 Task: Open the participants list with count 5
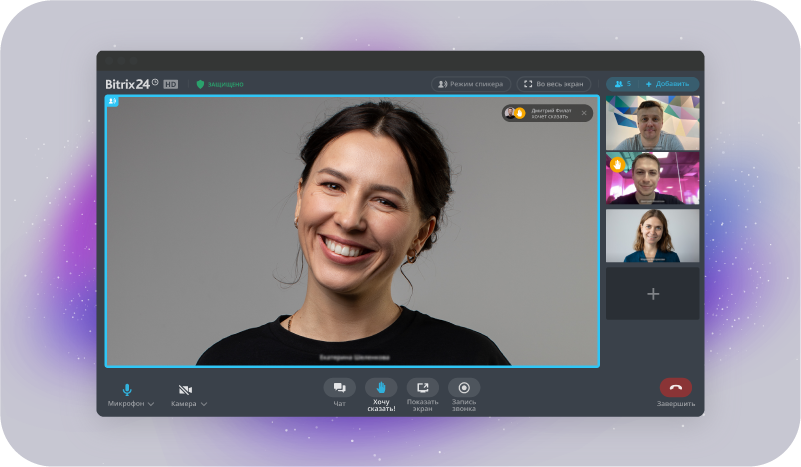click(622, 84)
